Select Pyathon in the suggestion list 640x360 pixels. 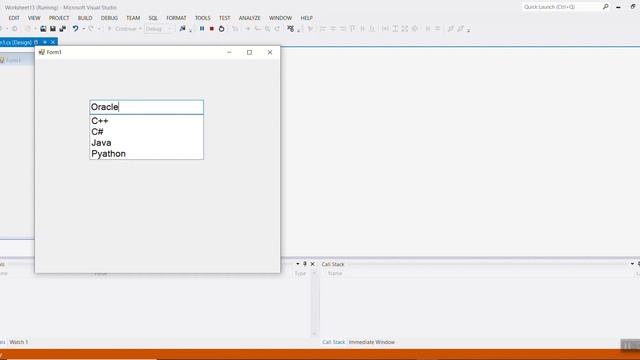click(147, 154)
